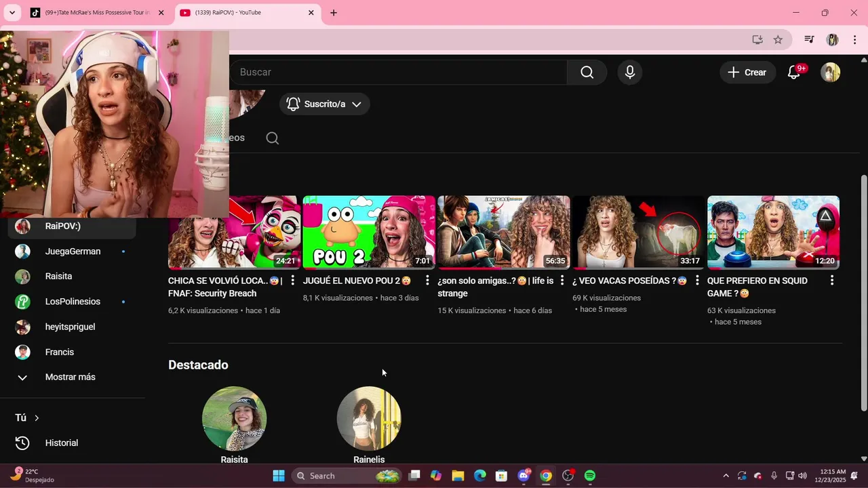Screen dimensions: 868x488
Task: Open Microsoft Store from the taskbar
Action: click(501, 476)
